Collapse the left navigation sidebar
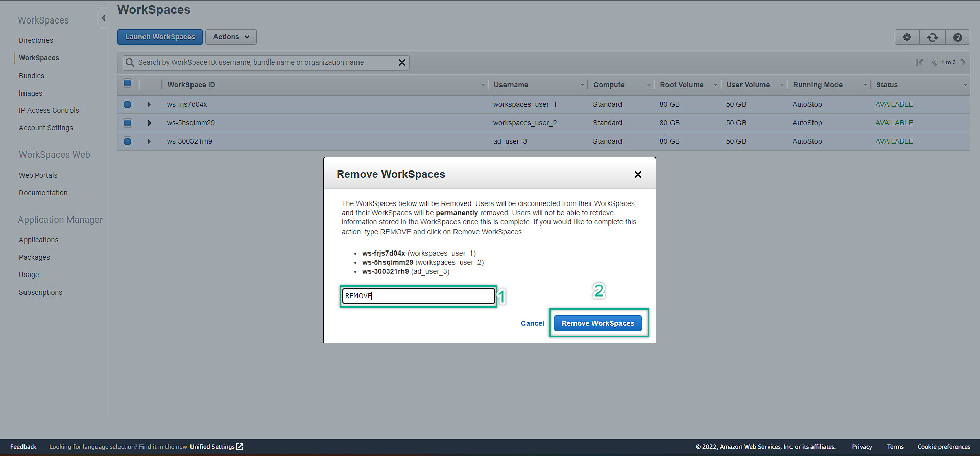980x456 pixels. pos(103,18)
